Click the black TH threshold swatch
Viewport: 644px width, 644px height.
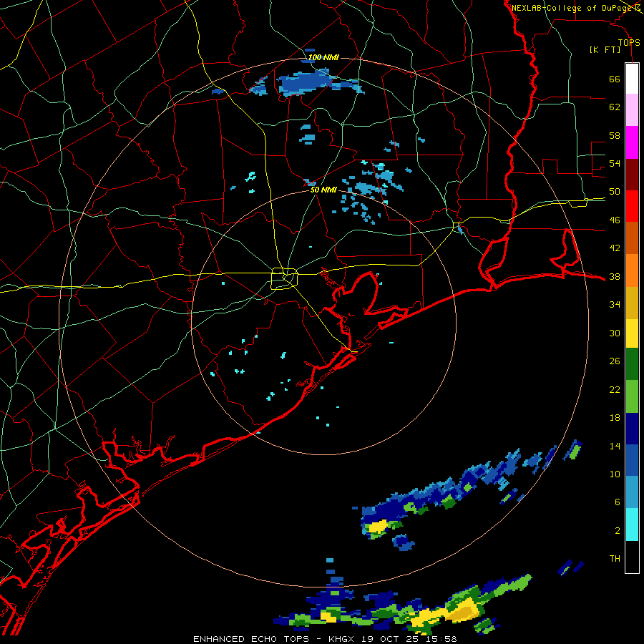coord(632,557)
